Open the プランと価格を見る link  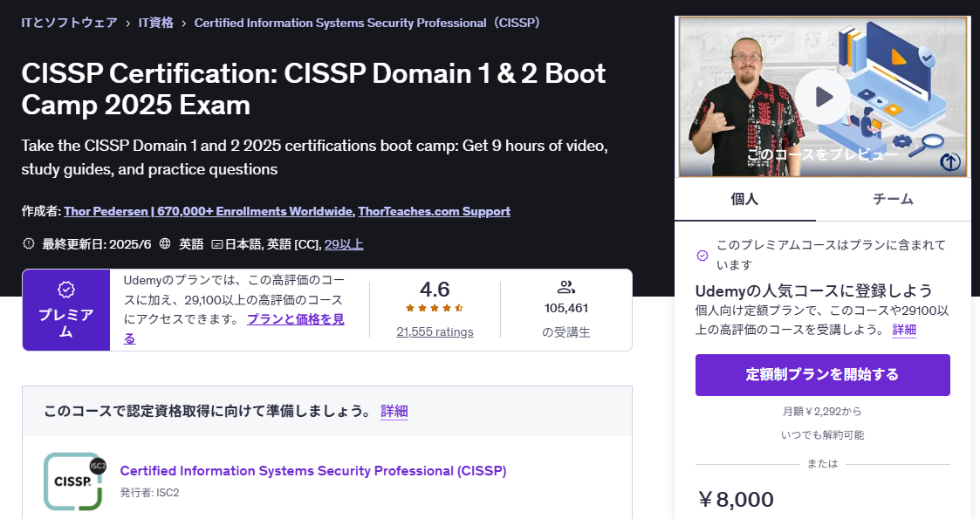[296, 319]
